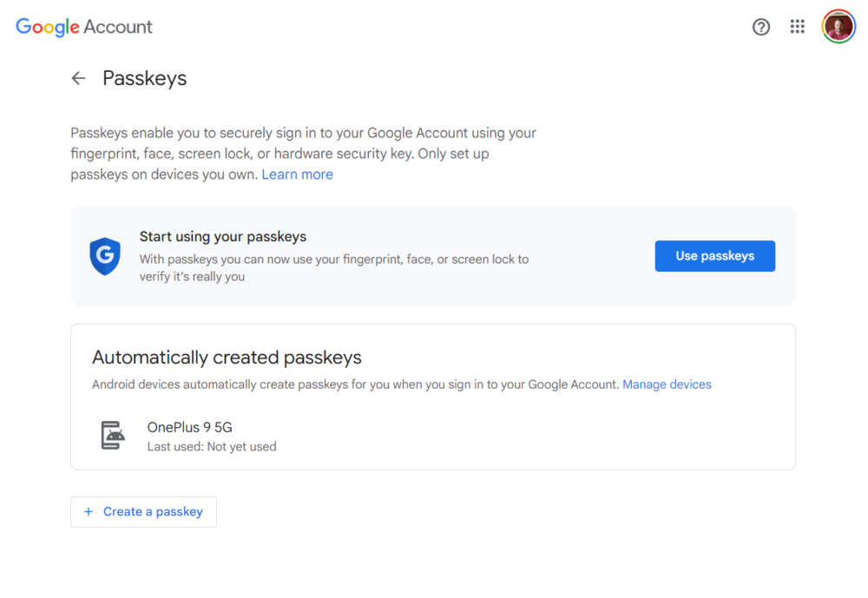The image size is (868, 598).
Task: Click the passkeys intro description paragraph
Action: (x=303, y=154)
